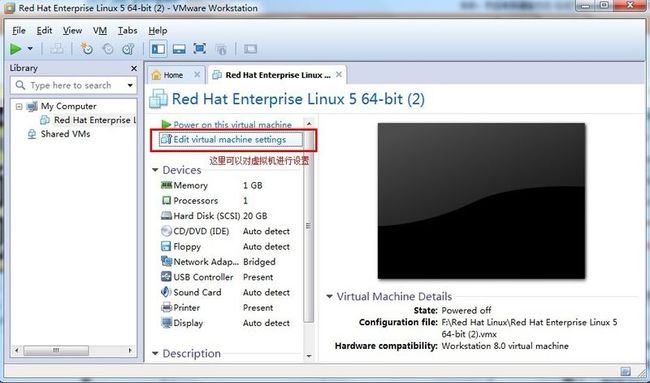Toggle the thumbnail bar toolbar icon

click(179, 49)
